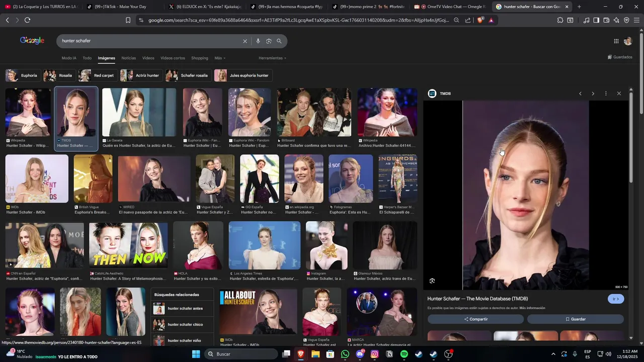Close the image preview panel

click(x=619, y=94)
